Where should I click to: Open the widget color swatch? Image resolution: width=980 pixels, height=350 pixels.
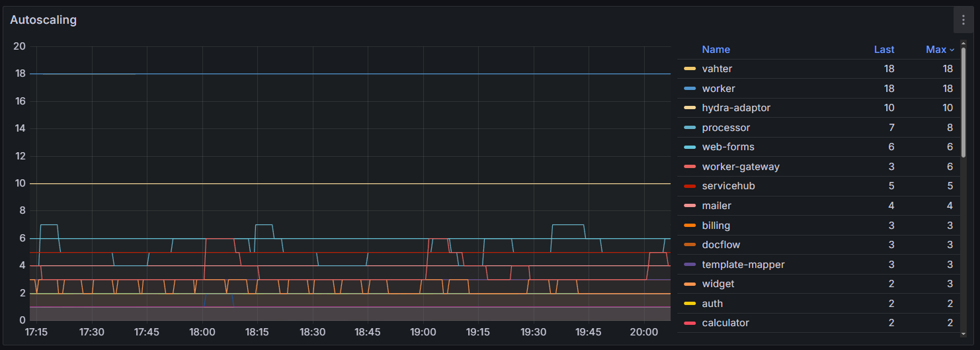pyautogui.click(x=690, y=284)
